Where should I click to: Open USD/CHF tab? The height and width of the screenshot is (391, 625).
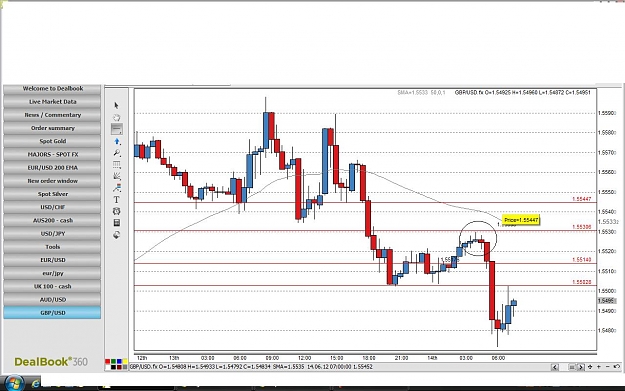[x=52, y=207]
